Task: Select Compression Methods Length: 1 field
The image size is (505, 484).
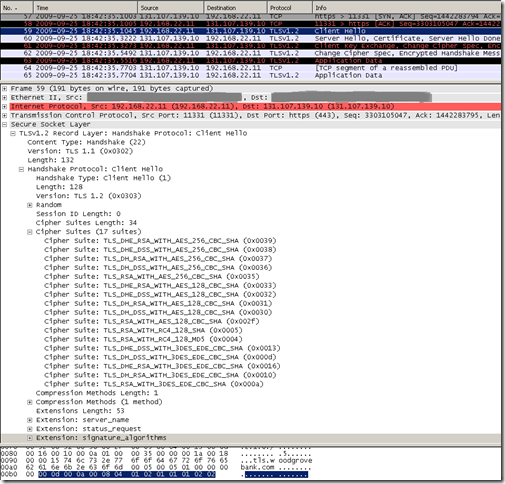Action: (x=97, y=393)
